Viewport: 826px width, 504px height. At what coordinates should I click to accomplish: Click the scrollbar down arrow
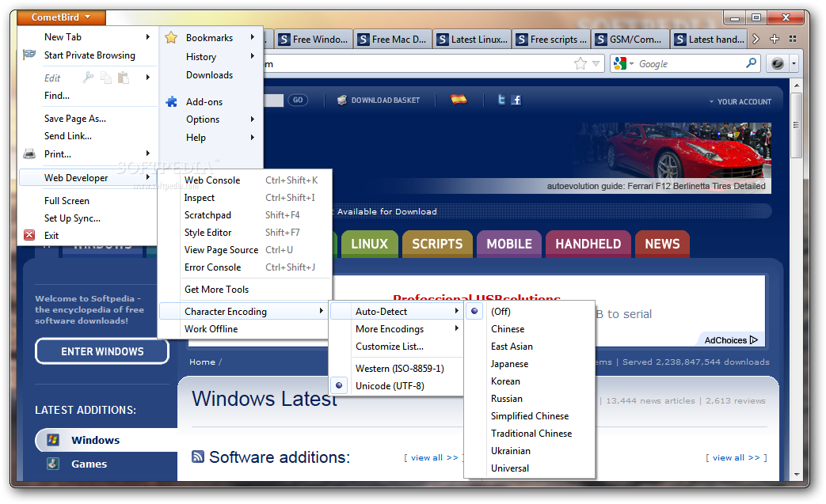tap(796, 475)
